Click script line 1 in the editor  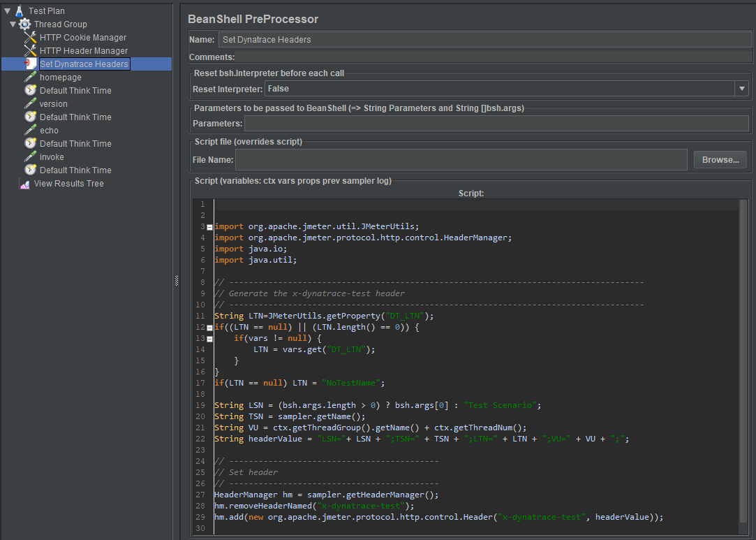pos(475,204)
